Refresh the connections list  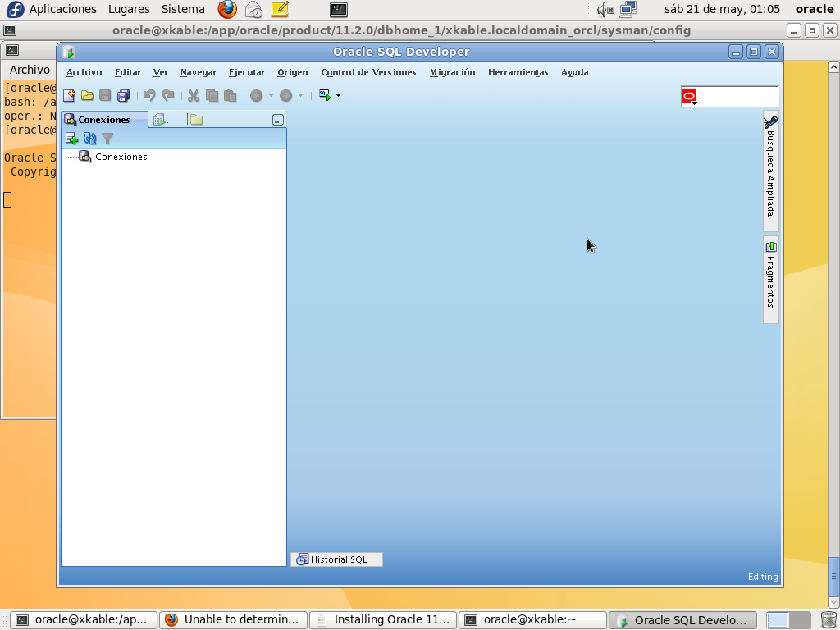(89, 139)
